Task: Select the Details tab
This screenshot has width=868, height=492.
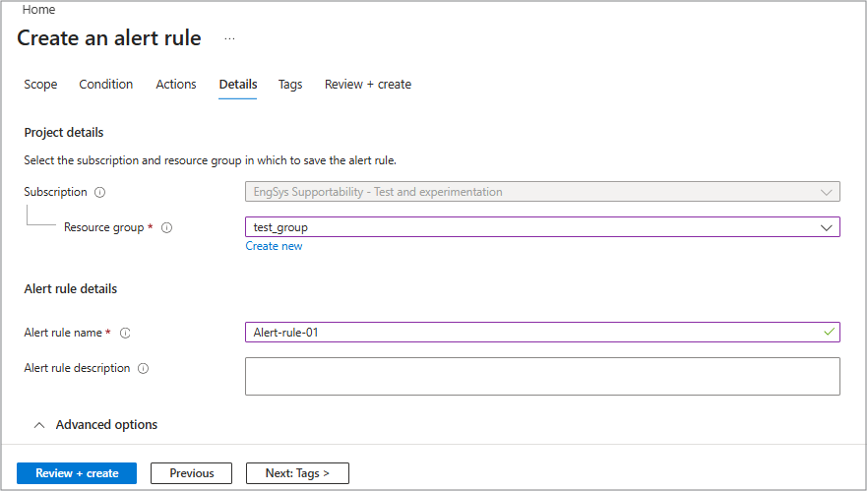Action: point(238,85)
